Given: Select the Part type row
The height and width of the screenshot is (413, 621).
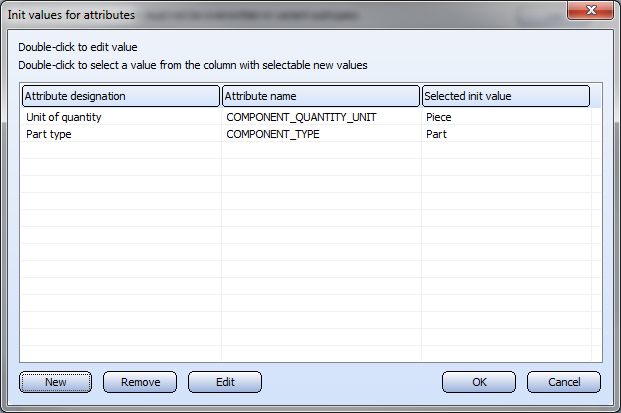Looking at the screenshot, I should point(49,134).
